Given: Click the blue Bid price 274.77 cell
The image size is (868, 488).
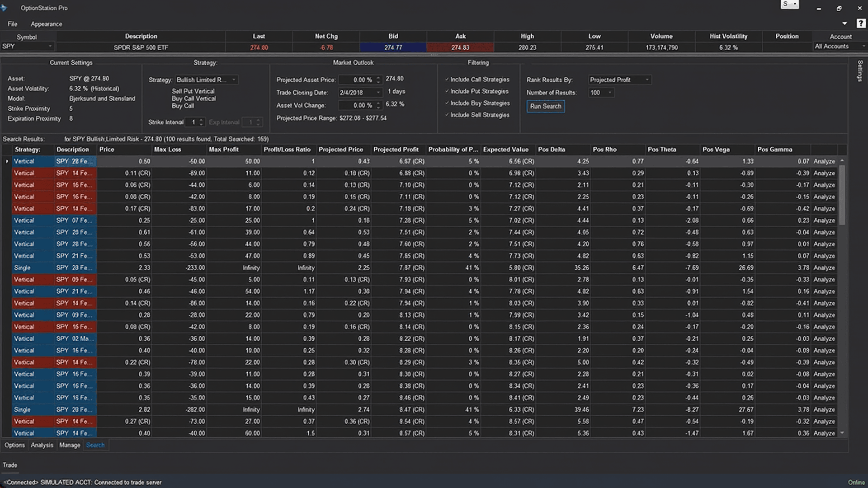Looking at the screenshot, I should [393, 47].
